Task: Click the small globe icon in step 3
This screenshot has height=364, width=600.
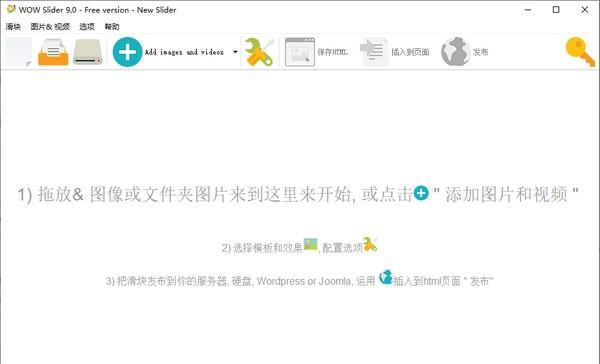Action: pyautogui.click(x=386, y=277)
